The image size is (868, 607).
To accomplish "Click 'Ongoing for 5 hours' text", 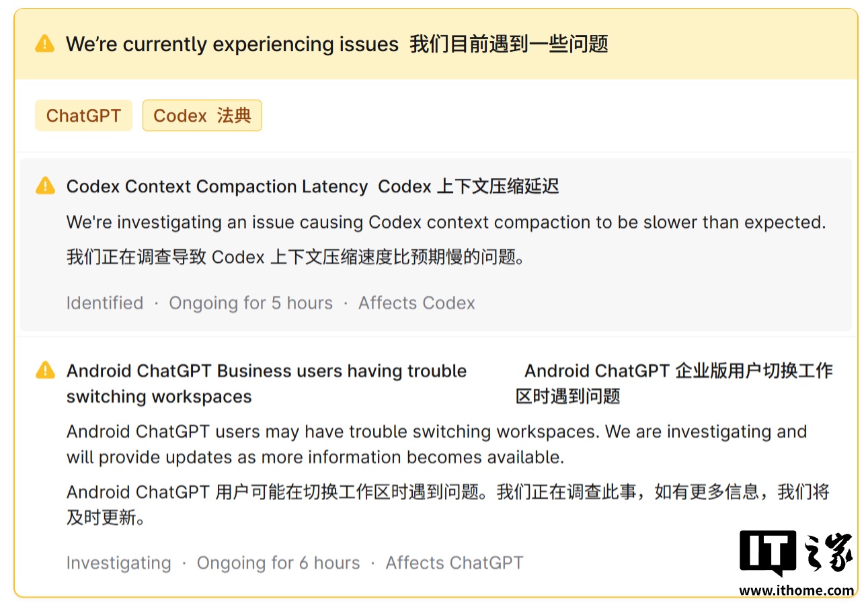I will click(251, 303).
